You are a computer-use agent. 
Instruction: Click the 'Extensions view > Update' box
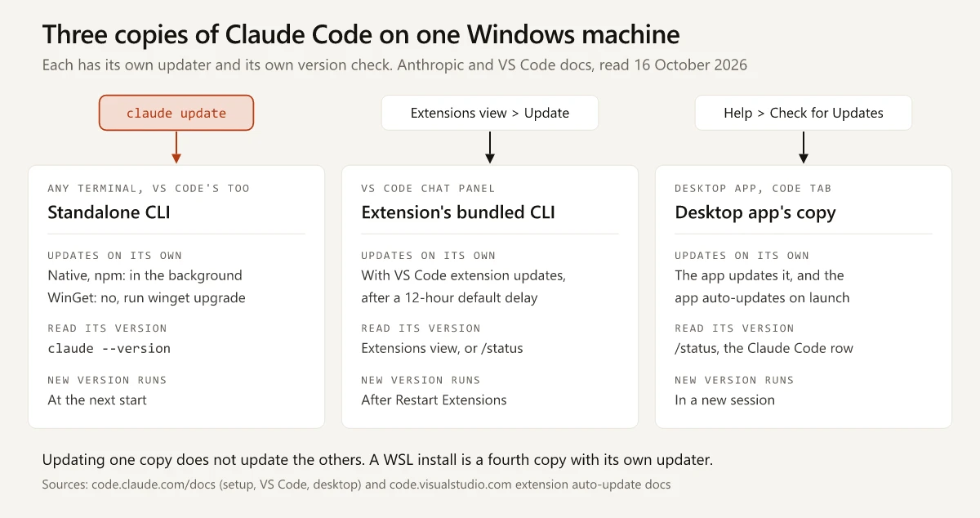pyautogui.click(x=490, y=113)
